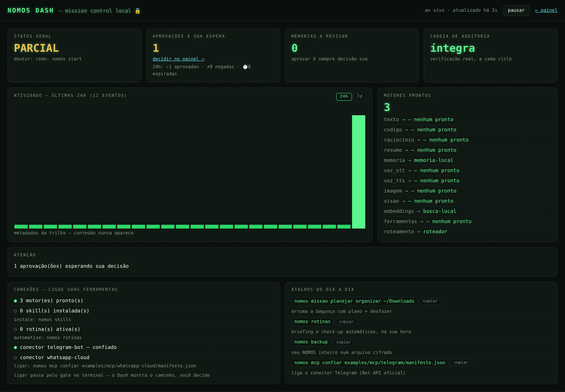565x392 pixels.
Task: Click '1 aprovação(ões) esperando sua decisão' alert
Action: tap(71, 266)
